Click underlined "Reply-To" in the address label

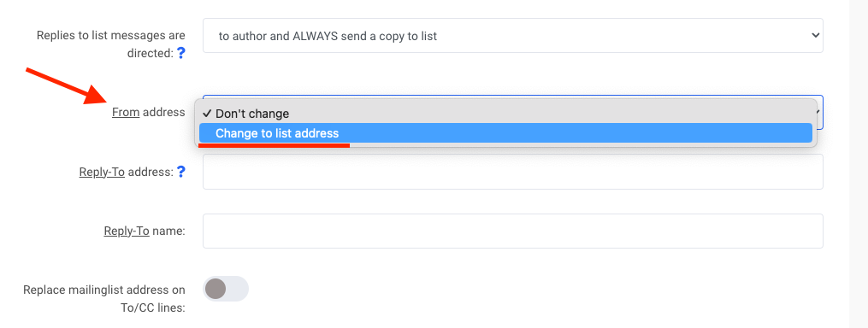pyautogui.click(x=102, y=172)
